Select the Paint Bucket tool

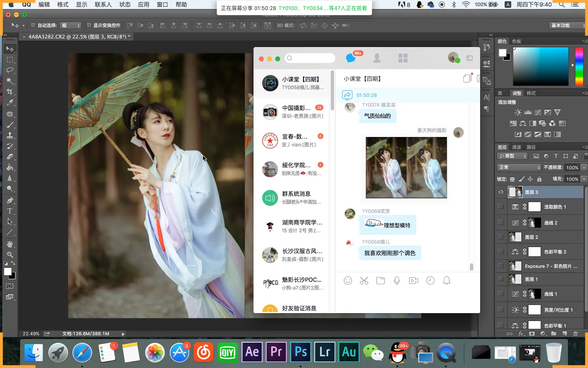(x=10, y=167)
